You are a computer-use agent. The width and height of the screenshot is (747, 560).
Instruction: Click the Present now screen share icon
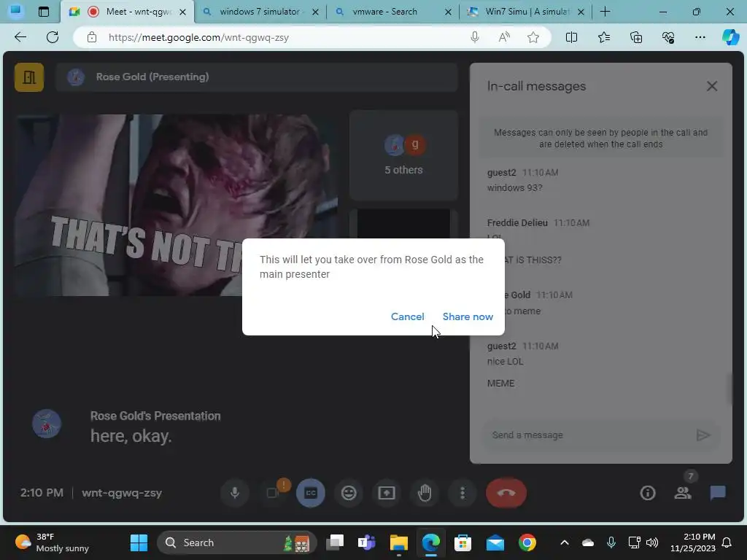(x=387, y=493)
